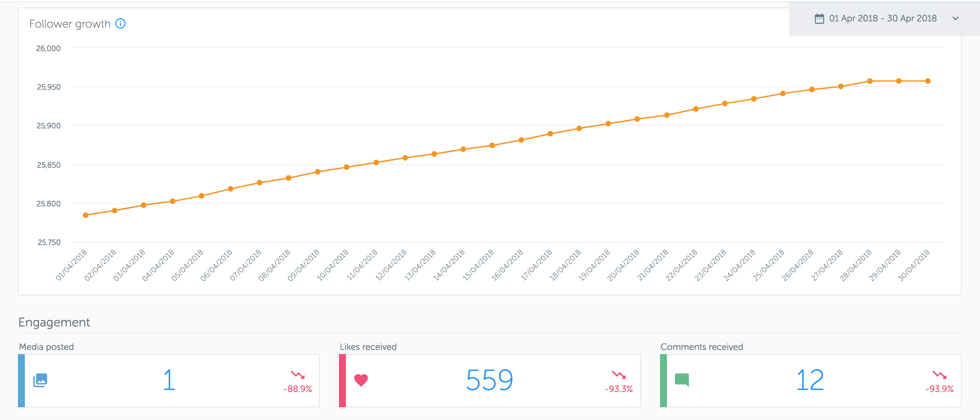Screen dimensions: 980x420
Task: Click the -93.3% percentage text
Action: point(619,389)
